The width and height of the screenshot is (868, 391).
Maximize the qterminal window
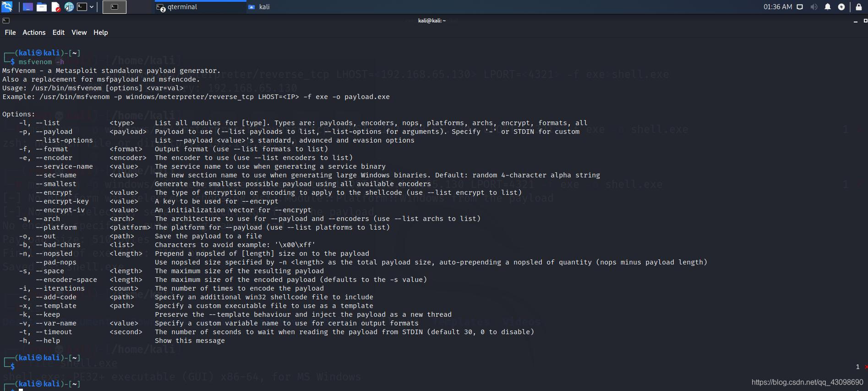865,21
